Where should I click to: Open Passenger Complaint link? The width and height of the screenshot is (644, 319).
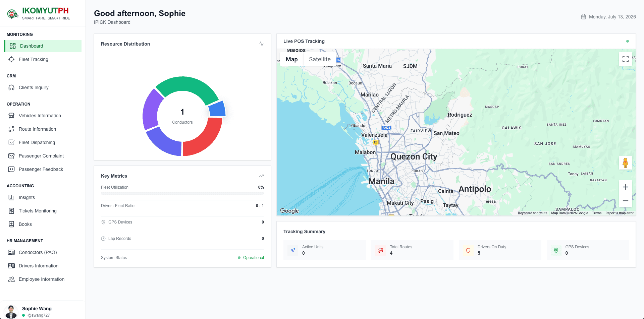pyautogui.click(x=43, y=156)
